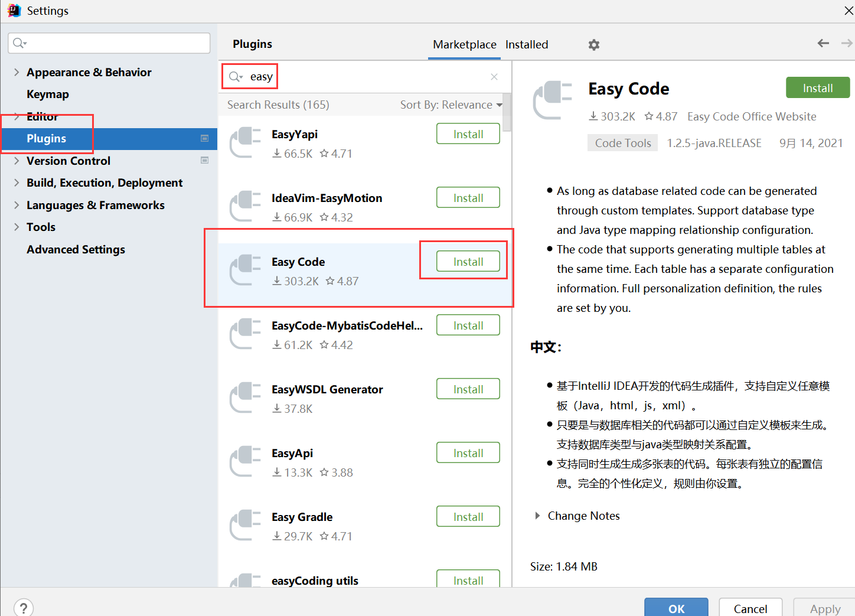The width and height of the screenshot is (855, 616).
Task: Expand the Editor settings section
Action: coord(17,116)
